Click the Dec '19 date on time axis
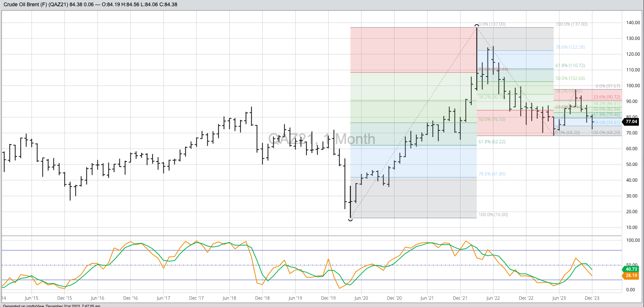Image resolution: width=644 pixels, height=307 pixels. click(x=328, y=298)
